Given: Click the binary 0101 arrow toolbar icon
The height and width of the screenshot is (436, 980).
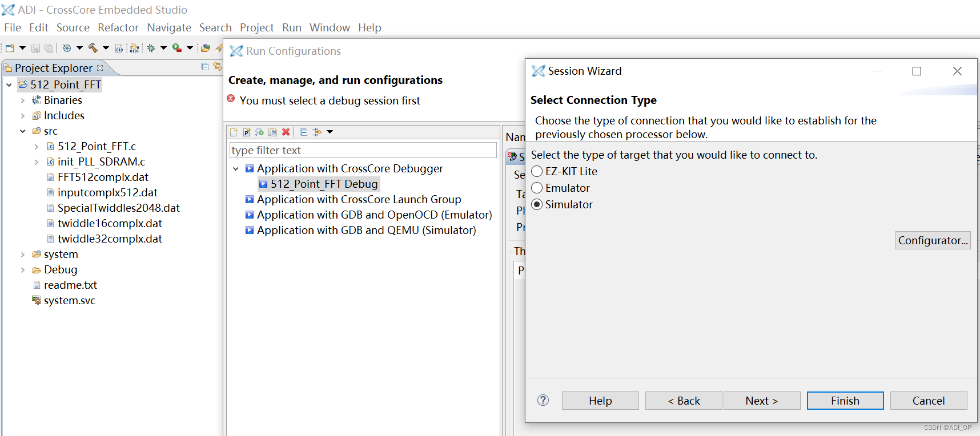Looking at the screenshot, I should [x=134, y=48].
